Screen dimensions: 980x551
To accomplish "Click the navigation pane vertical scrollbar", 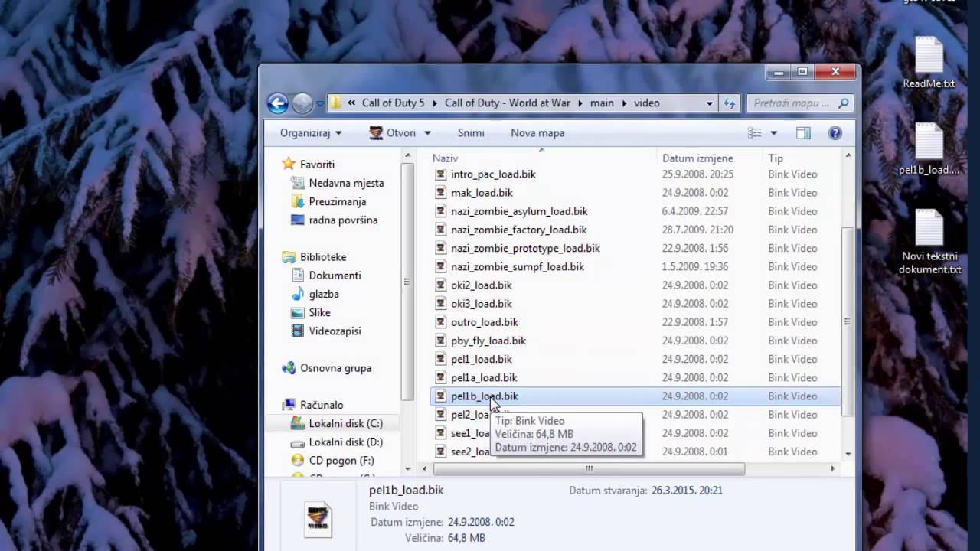I will click(409, 282).
